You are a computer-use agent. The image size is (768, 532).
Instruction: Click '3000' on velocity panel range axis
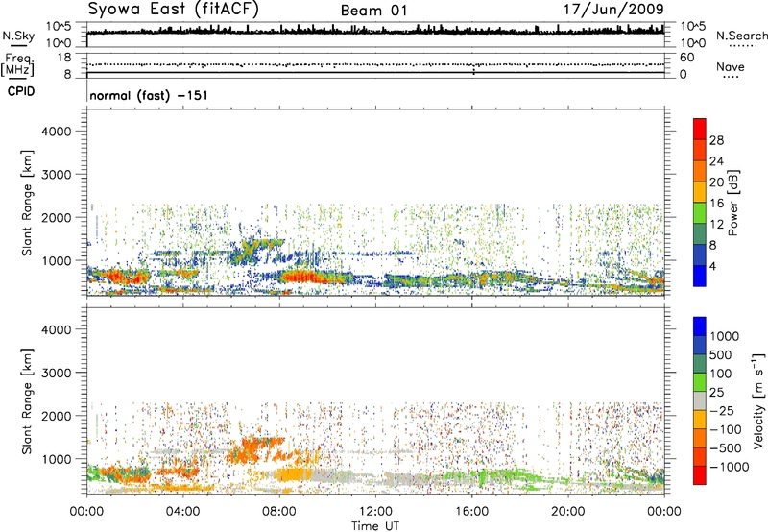56,374
